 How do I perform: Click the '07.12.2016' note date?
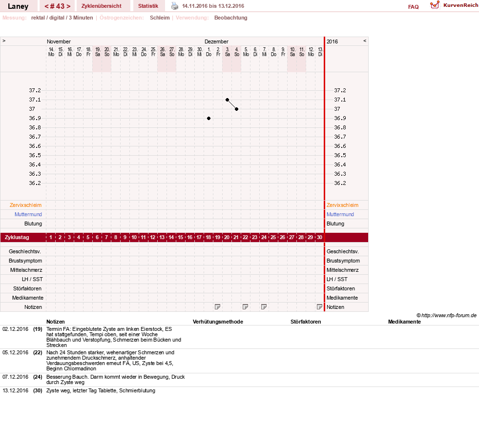[x=15, y=377]
